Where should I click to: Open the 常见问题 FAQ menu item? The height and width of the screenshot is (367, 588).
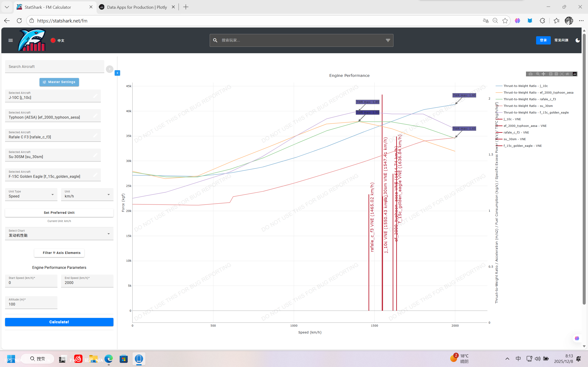coord(561,40)
